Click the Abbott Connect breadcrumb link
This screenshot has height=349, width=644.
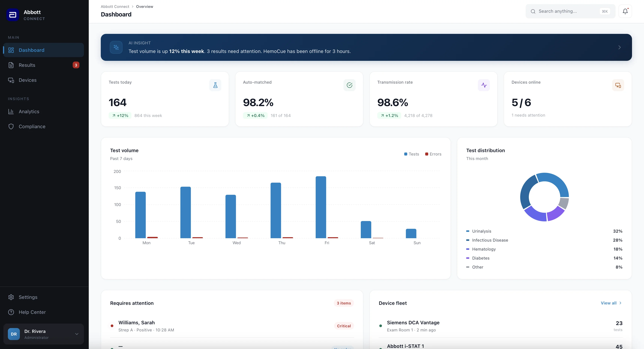coord(115,7)
